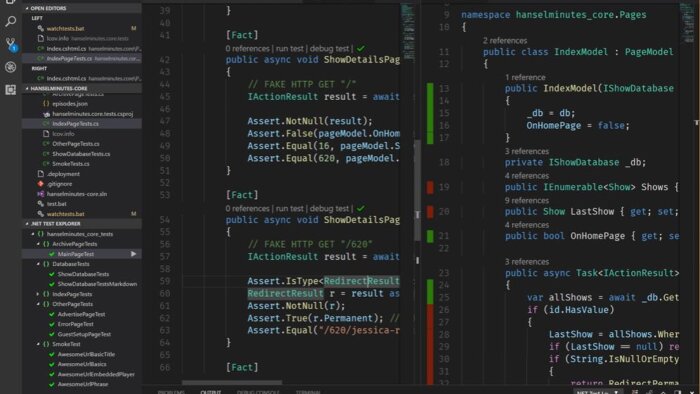Switch to the PROBLEMS panel tab
700x394 pixels.
(171, 392)
